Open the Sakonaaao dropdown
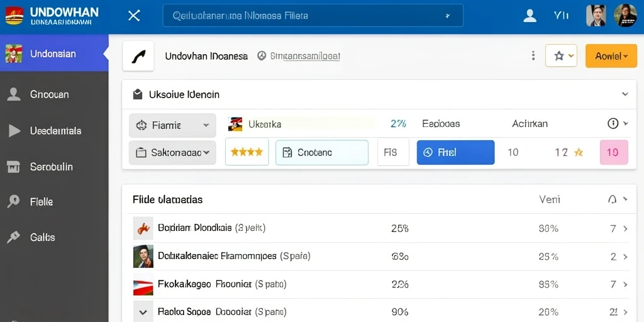This screenshot has width=644, height=322. tap(172, 153)
